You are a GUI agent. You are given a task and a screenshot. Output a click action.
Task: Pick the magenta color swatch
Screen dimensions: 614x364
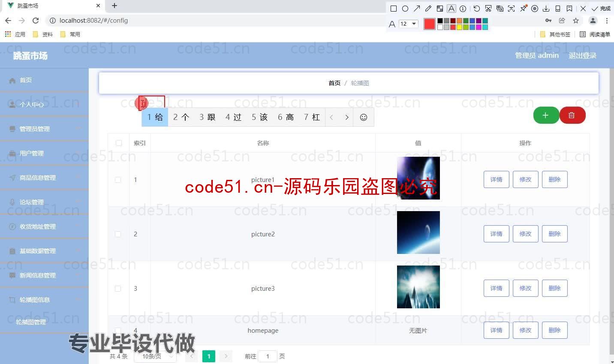(479, 27)
